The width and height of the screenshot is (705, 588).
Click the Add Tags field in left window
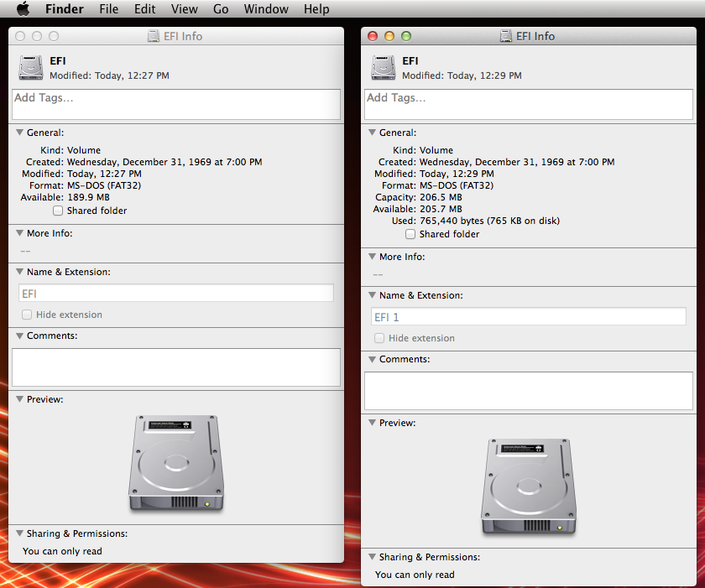pyautogui.click(x=176, y=104)
